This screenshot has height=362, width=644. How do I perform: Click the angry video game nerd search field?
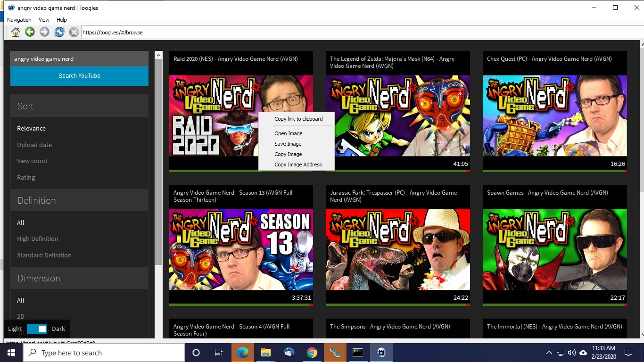(x=79, y=59)
